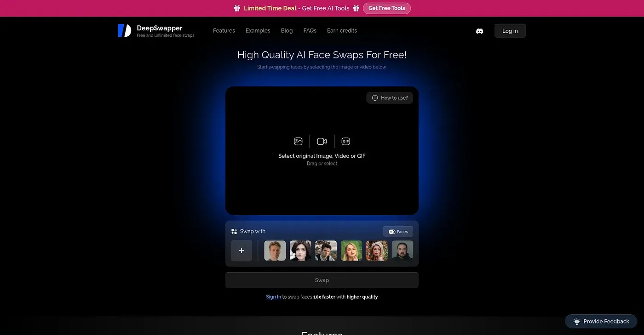Click the Log in button

(510, 31)
